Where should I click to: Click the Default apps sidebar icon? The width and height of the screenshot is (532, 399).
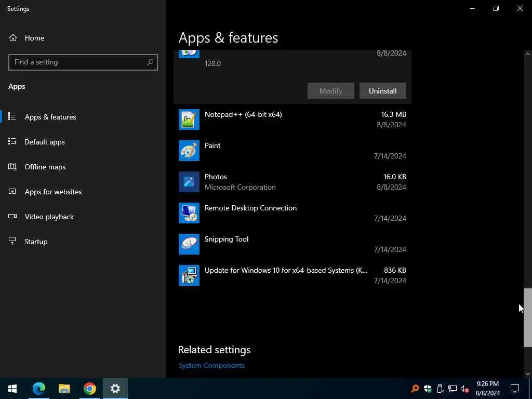[12, 141]
